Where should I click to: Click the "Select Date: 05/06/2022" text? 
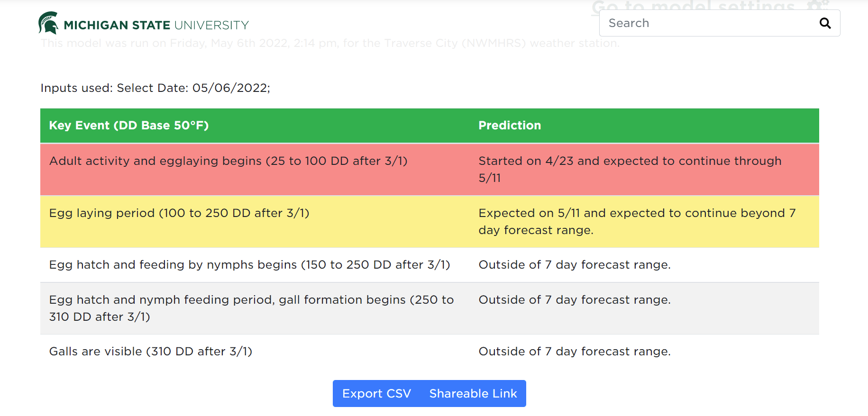click(193, 88)
